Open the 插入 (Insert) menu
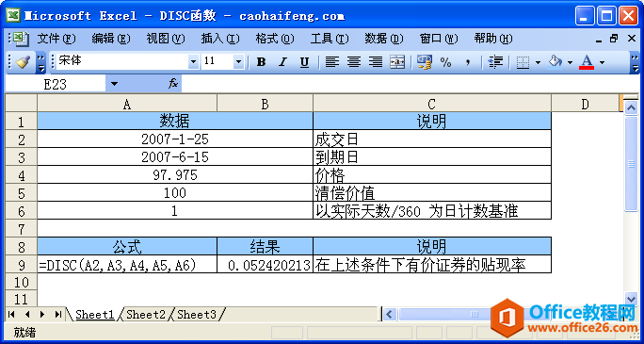 tap(220, 39)
